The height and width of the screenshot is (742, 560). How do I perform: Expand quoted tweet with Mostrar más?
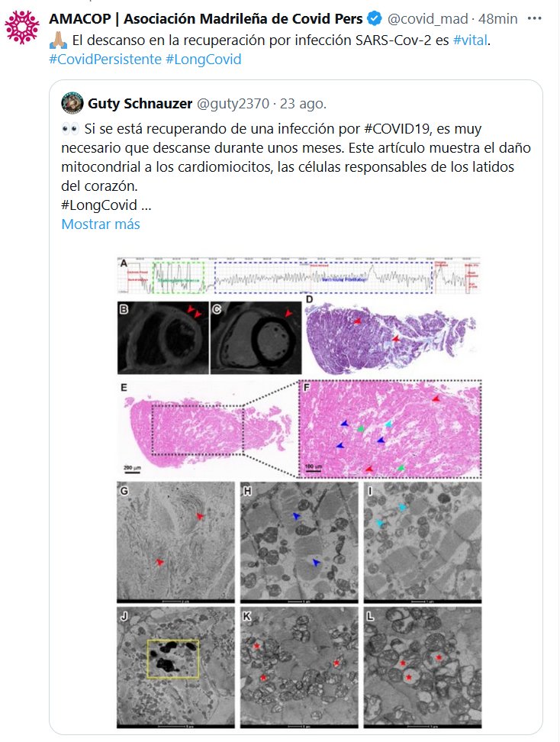[100, 224]
